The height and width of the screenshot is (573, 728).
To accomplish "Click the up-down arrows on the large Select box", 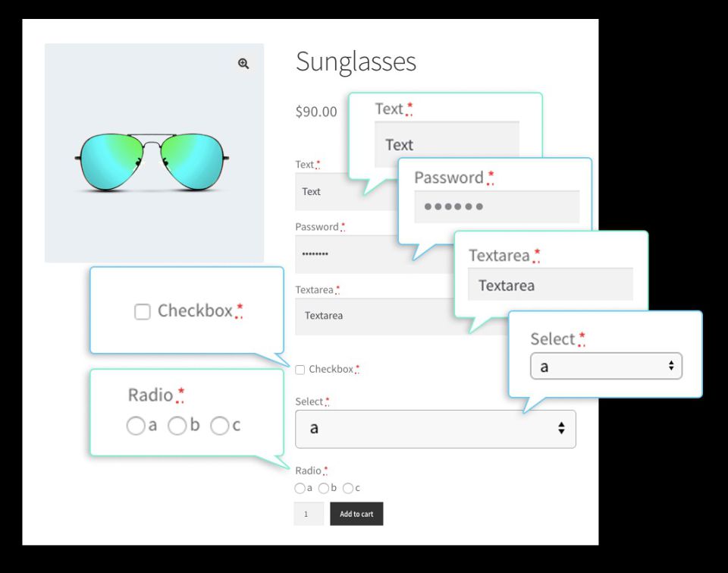I will click(x=561, y=429).
